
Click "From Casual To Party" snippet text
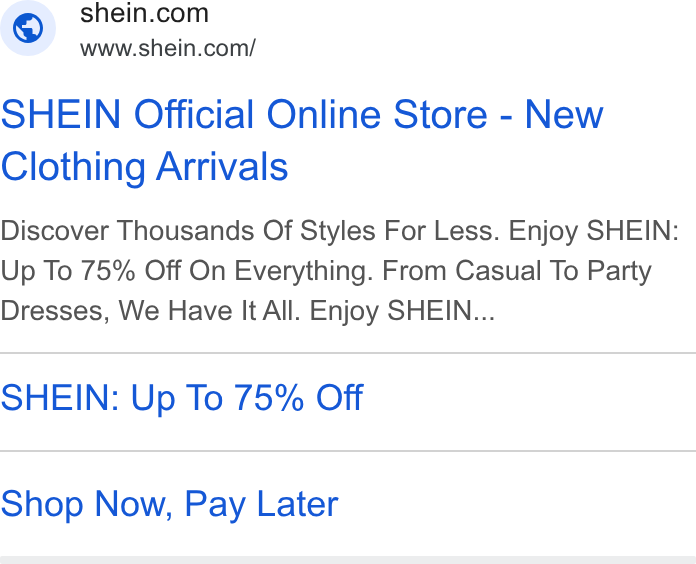517,271
